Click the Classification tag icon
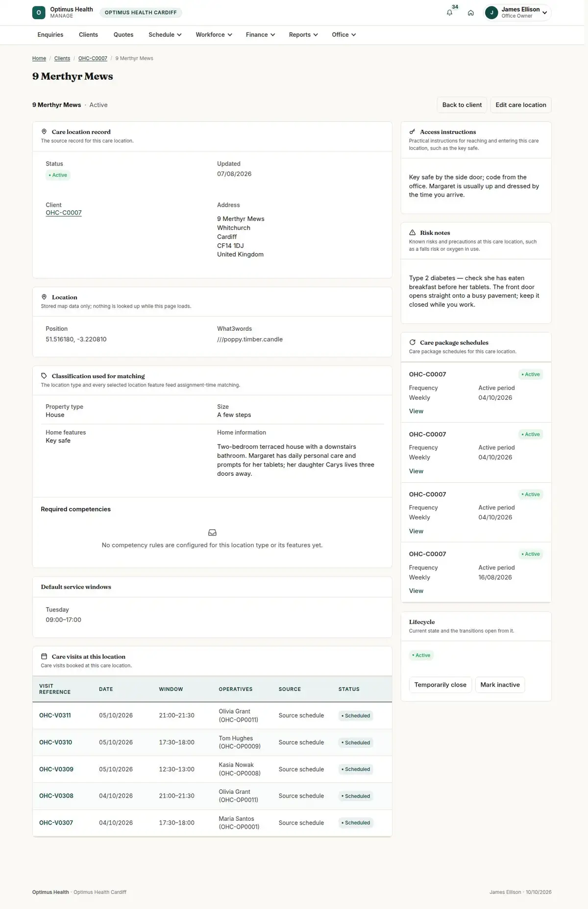The image size is (588, 909). point(44,376)
